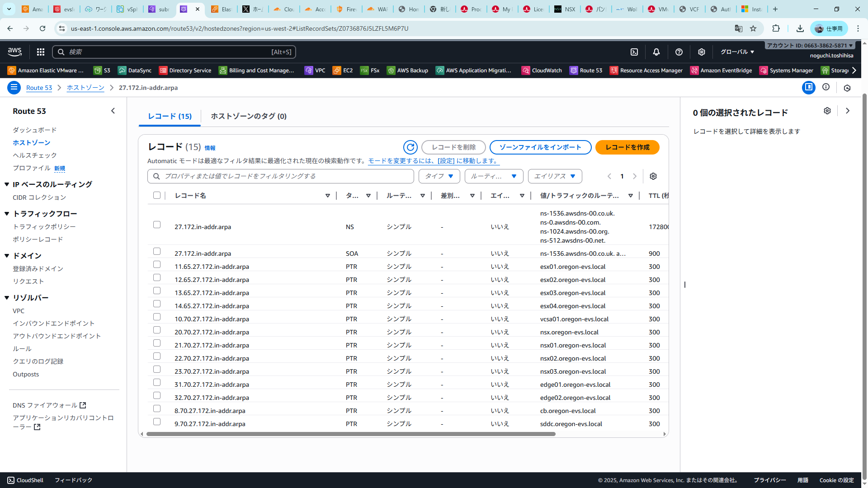Open the VPC bookmark shortcut
Image resolution: width=868 pixels, height=488 pixels.
pyautogui.click(x=315, y=70)
